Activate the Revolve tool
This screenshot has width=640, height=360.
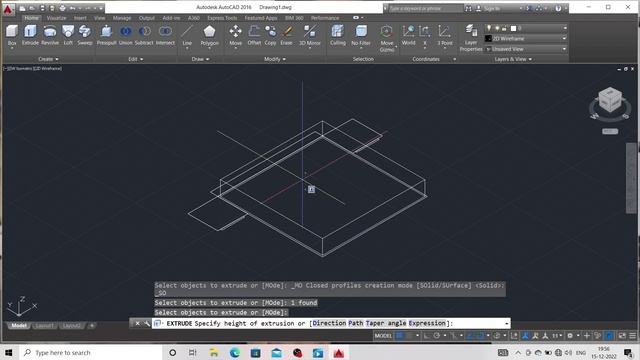(x=50, y=34)
